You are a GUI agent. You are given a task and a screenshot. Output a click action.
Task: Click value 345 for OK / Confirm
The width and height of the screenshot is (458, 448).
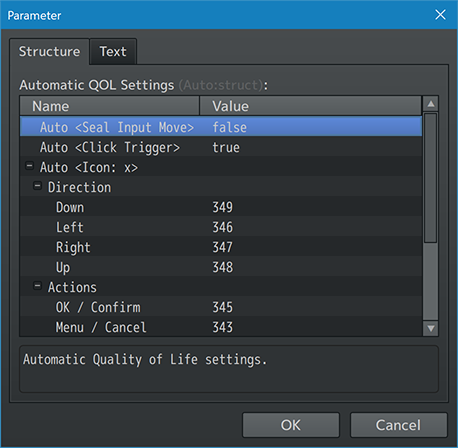(223, 307)
